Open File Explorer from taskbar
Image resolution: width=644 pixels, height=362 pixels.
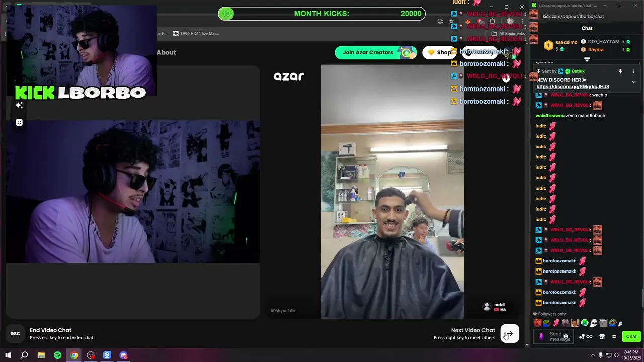[41, 355]
